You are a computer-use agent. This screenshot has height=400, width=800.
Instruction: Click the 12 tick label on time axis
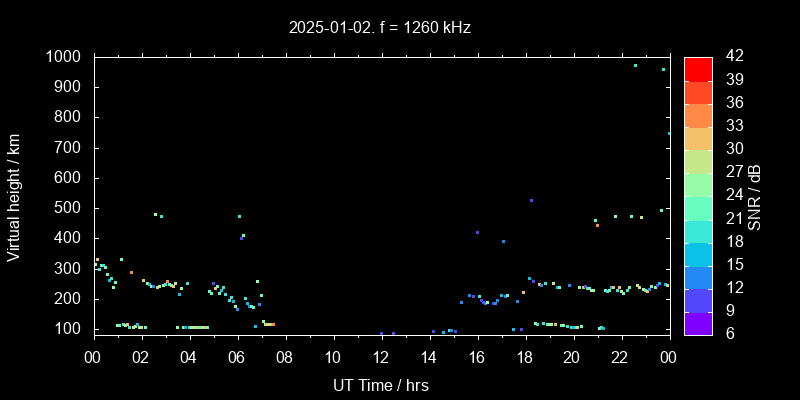[380, 357]
